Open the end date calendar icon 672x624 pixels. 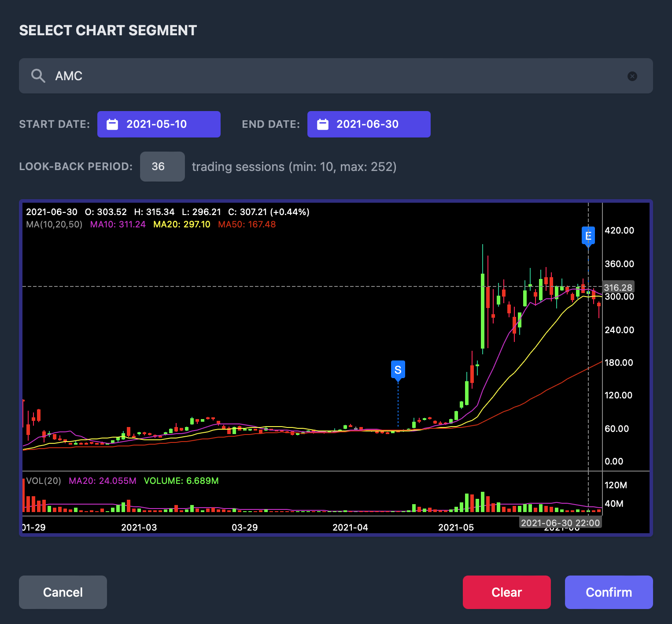pyautogui.click(x=323, y=124)
